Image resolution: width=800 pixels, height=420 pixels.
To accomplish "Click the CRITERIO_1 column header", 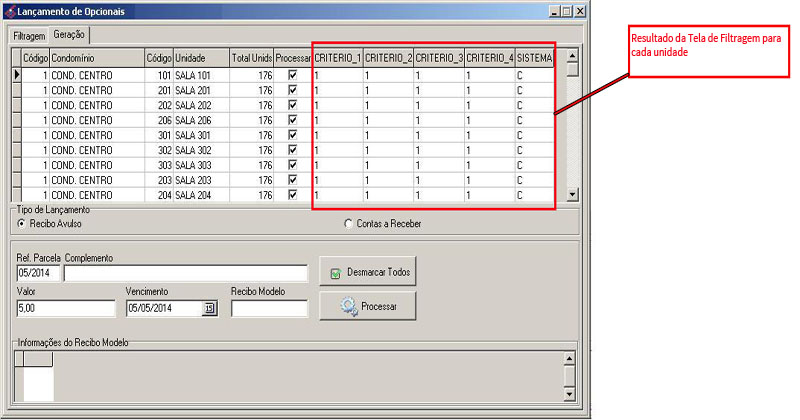I will (x=337, y=58).
